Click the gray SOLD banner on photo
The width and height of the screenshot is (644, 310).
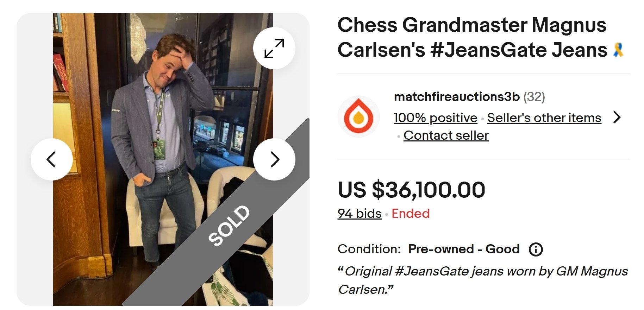(229, 225)
